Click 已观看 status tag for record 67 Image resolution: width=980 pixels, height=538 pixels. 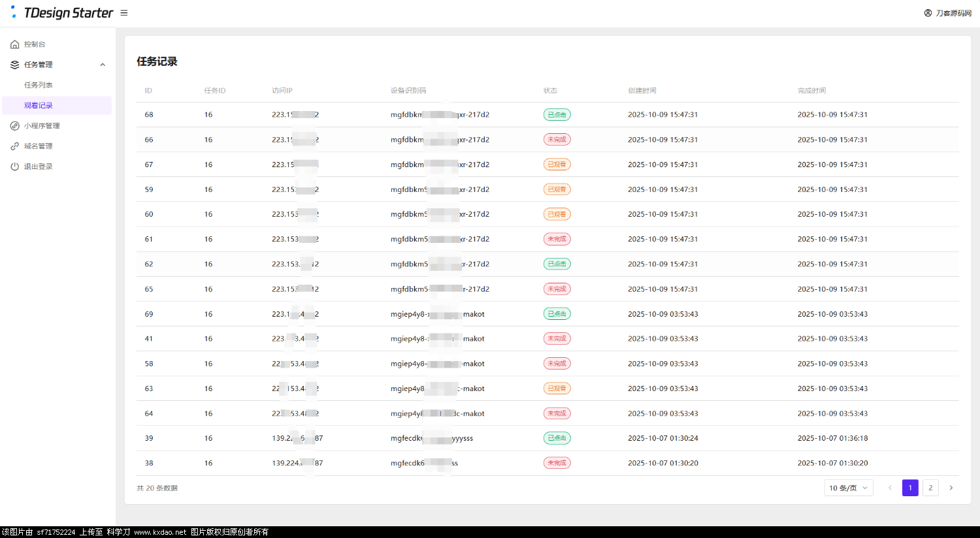(557, 165)
